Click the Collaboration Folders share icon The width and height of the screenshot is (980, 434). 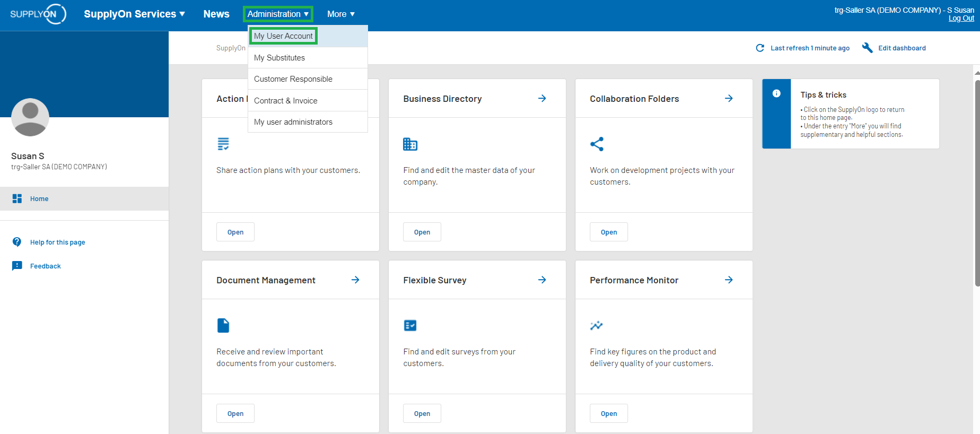[x=597, y=144]
